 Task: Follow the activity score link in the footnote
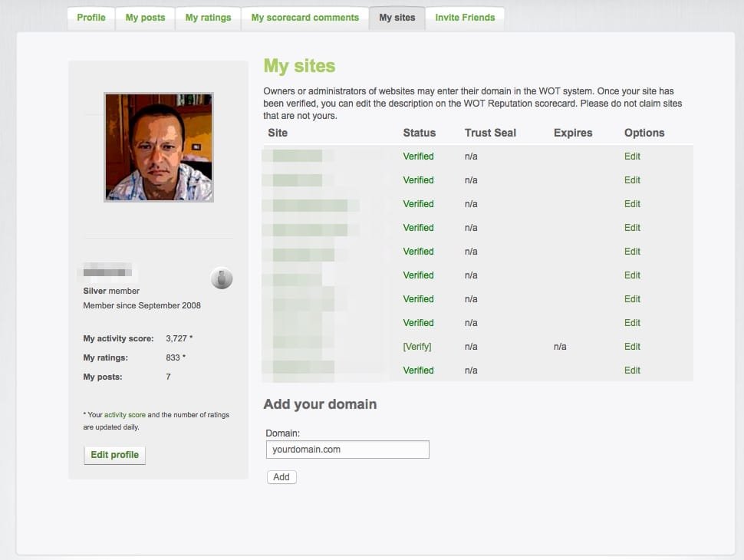pyautogui.click(x=124, y=415)
